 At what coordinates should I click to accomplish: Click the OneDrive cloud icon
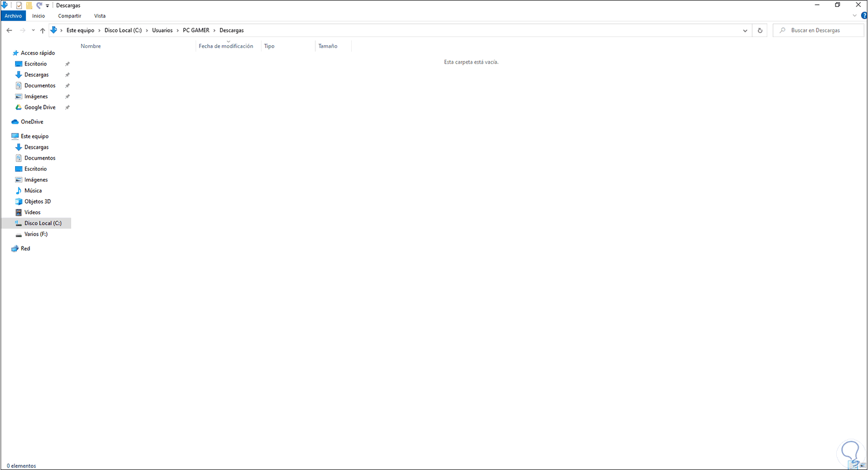tap(15, 122)
